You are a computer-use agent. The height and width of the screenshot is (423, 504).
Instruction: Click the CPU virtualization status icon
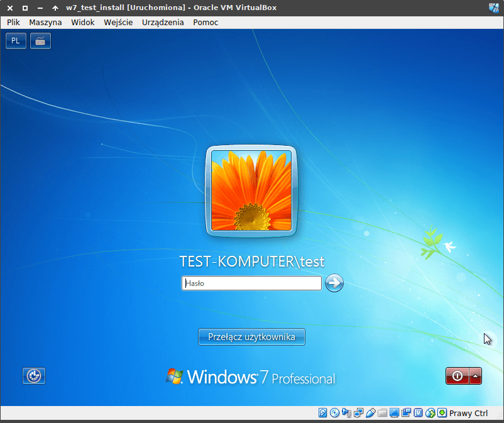click(418, 413)
